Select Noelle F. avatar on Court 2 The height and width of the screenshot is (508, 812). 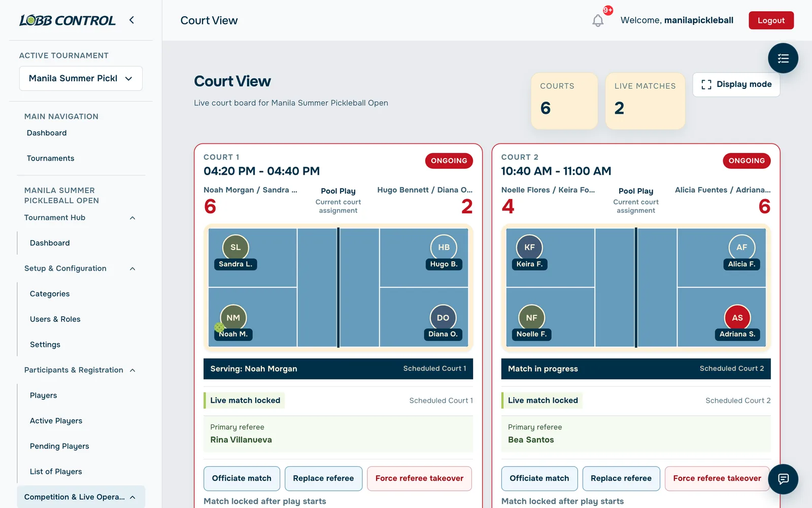click(x=531, y=317)
